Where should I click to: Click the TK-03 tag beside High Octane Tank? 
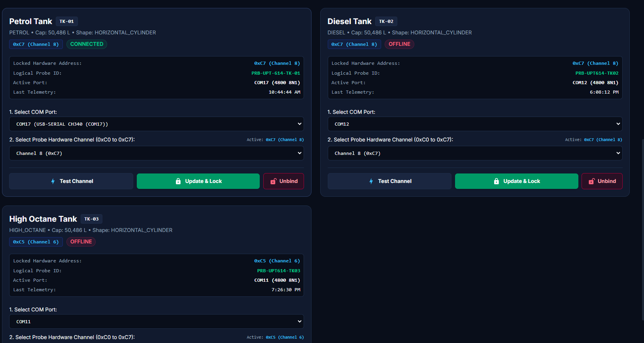click(92, 219)
